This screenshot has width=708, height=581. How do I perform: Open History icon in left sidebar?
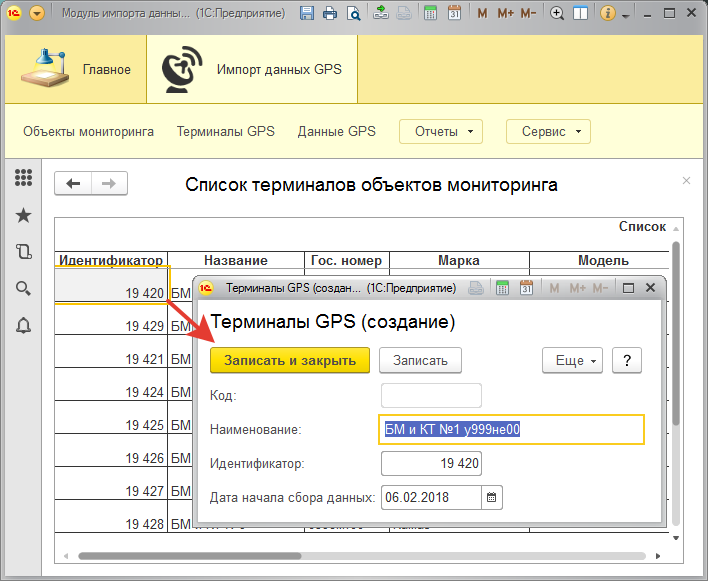click(x=23, y=252)
